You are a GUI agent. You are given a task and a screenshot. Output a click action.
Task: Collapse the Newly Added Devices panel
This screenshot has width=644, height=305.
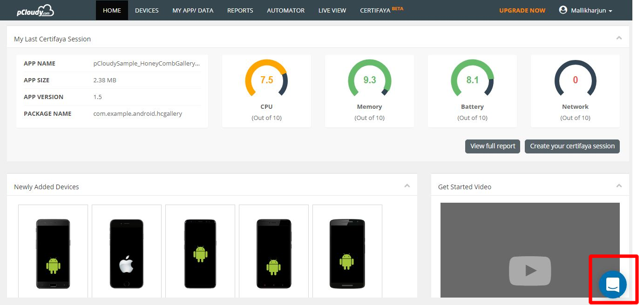[x=407, y=186]
